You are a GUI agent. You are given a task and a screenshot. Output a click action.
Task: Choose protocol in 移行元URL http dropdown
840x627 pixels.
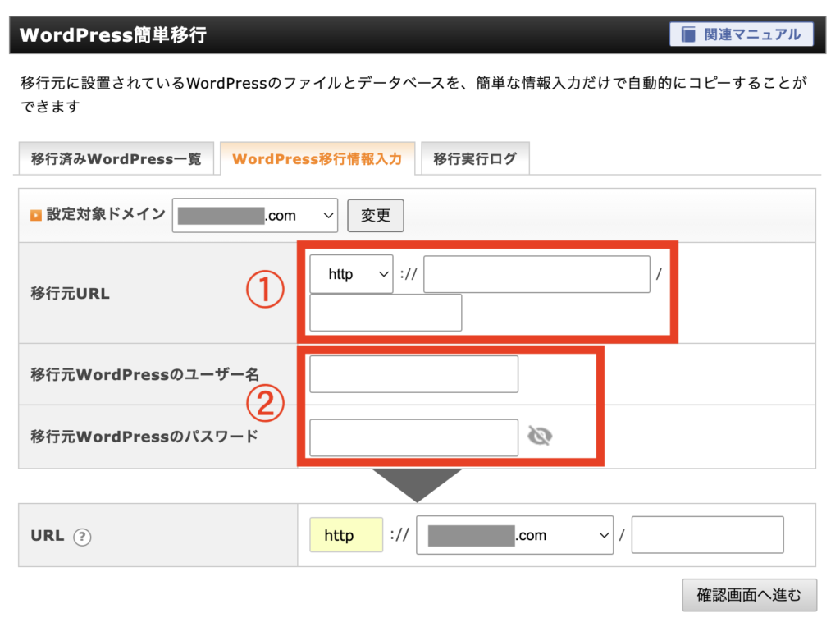[351, 274]
